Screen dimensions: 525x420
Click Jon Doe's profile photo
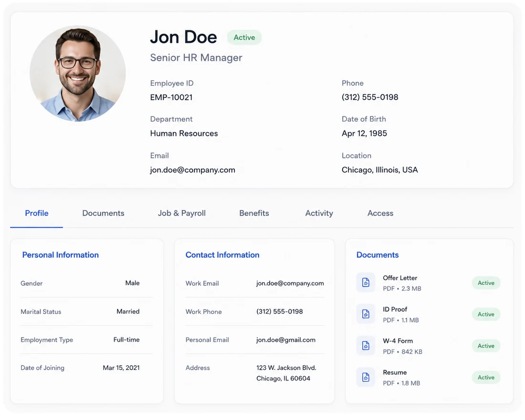[78, 73]
